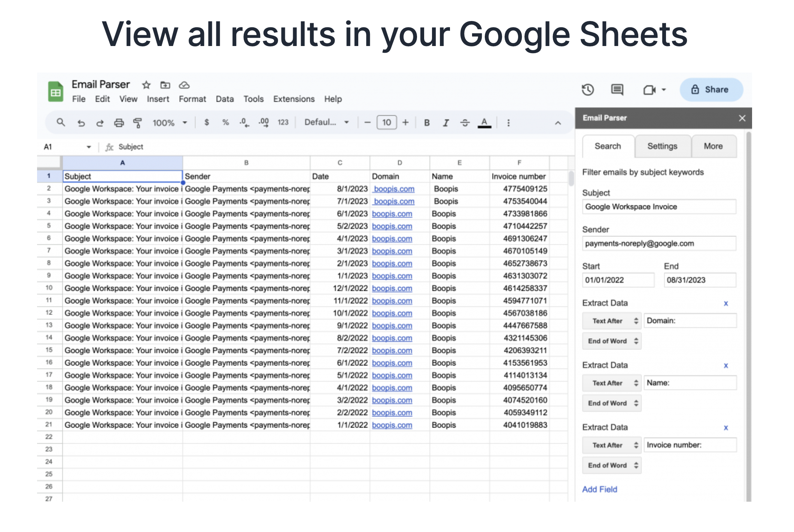794x532 pixels.
Task: Toggle italic formatting
Action: pos(446,123)
